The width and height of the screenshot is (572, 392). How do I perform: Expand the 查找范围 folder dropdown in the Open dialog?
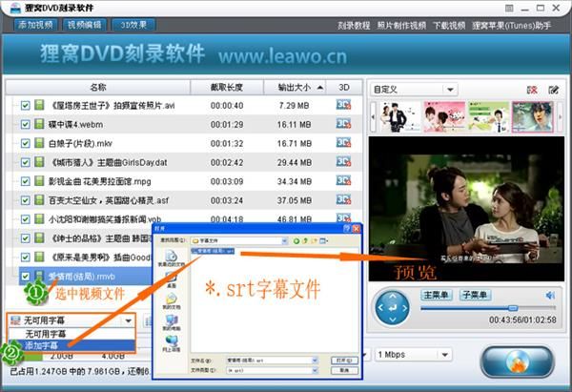pyautogui.click(x=284, y=241)
